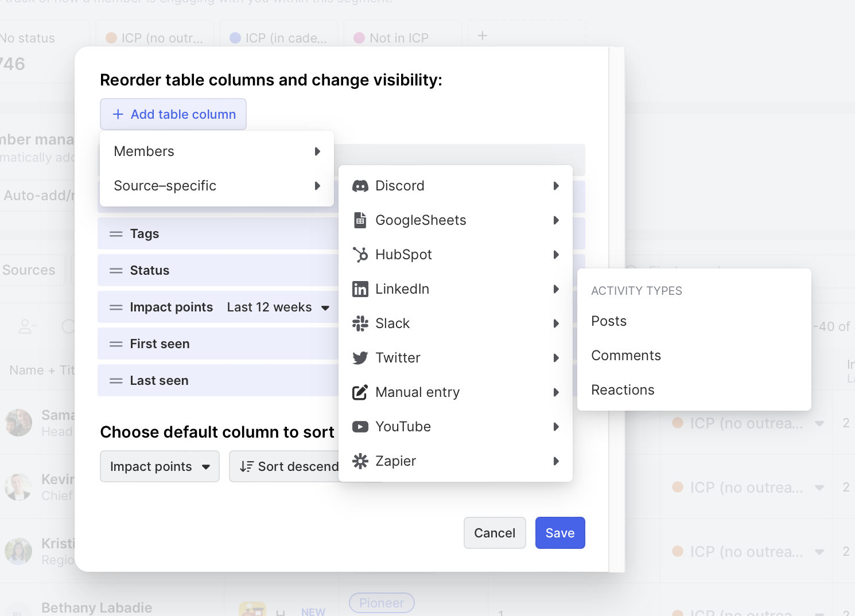This screenshot has height=616, width=855.
Task: Click the GoogleSheets document icon
Action: coord(360,220)
